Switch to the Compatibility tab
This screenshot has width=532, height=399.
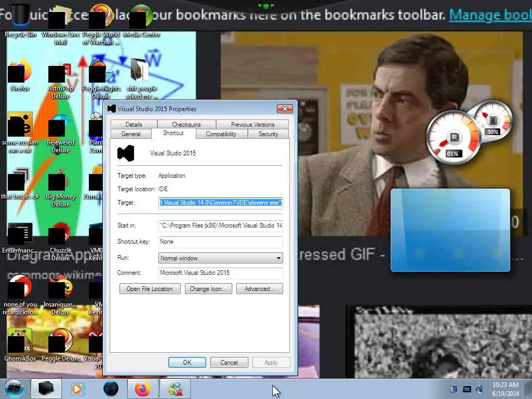tap(221, 134)
